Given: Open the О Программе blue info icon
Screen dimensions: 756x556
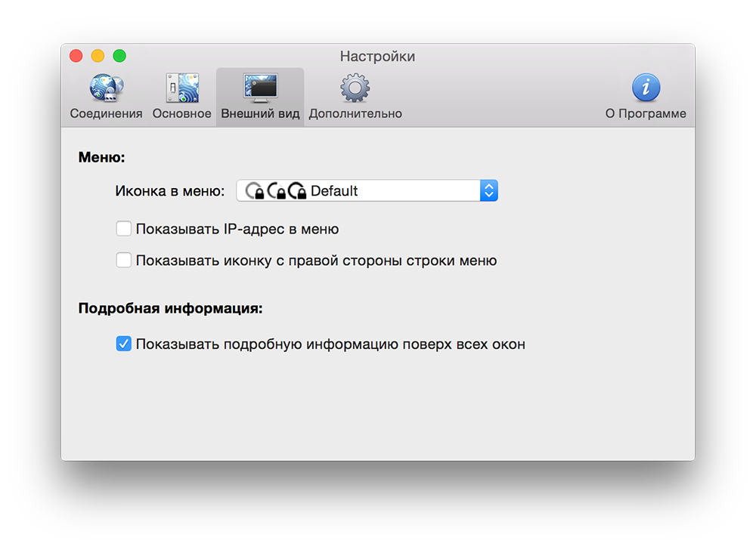Looking at the screenshot, I should click(x=646, y=87).
